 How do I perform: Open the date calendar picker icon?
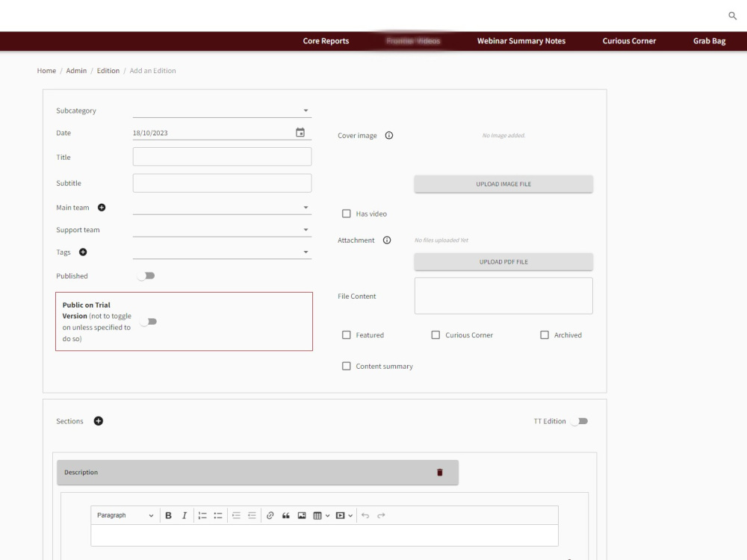pyautogui.click(x=300, y=132)
